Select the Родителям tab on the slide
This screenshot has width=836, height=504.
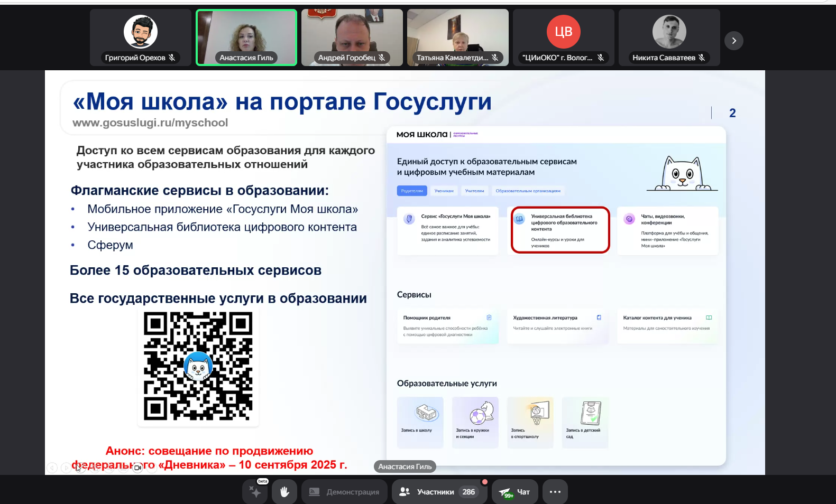[412, 191]
